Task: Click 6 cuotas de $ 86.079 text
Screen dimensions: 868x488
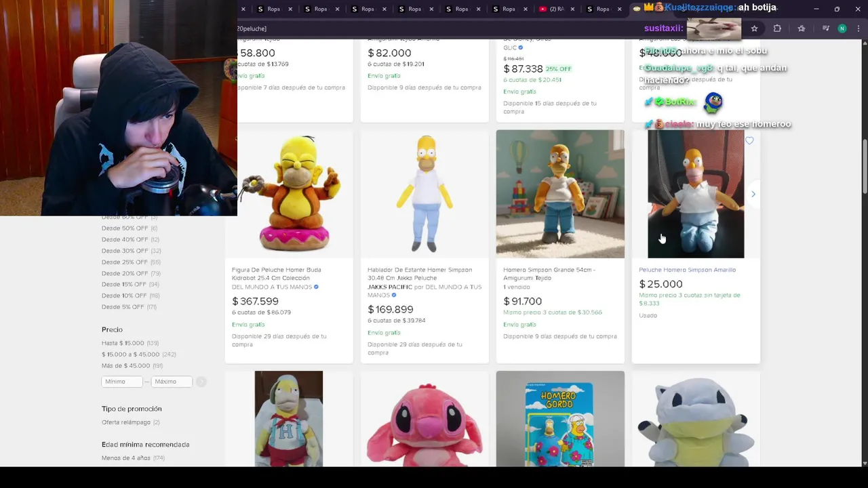Action: click(261, 312)
